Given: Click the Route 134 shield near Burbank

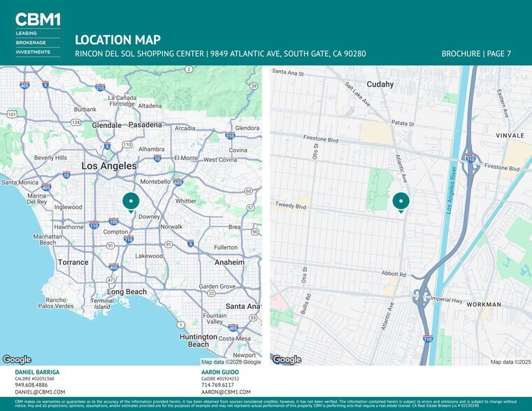Looking at the screenshot, I should (x=75, y=122).
